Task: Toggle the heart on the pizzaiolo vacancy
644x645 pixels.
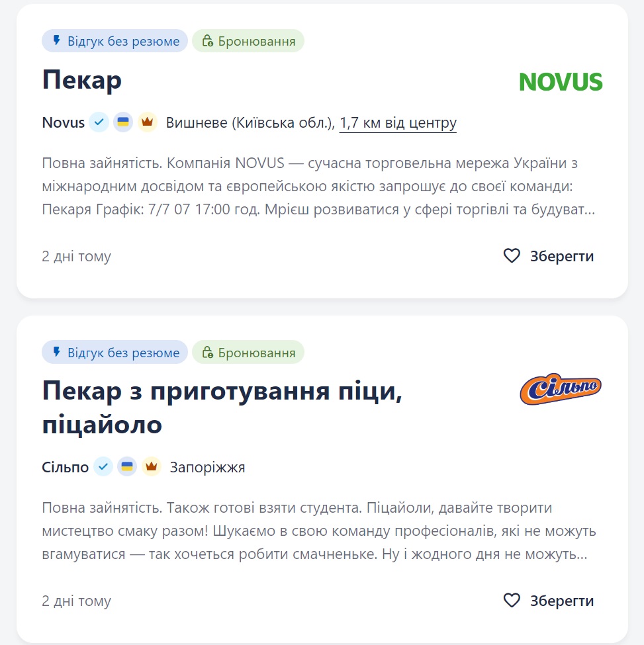Action: (x=512, y=601)
